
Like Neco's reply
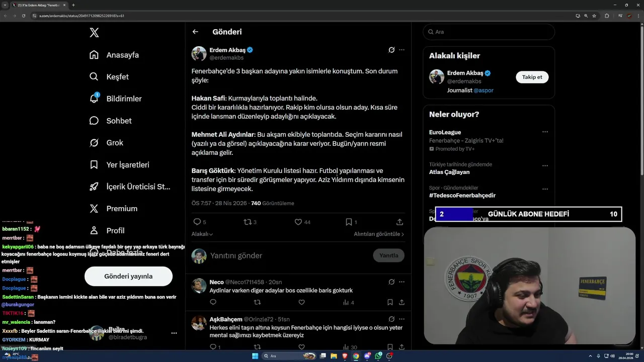pos(301,302)
